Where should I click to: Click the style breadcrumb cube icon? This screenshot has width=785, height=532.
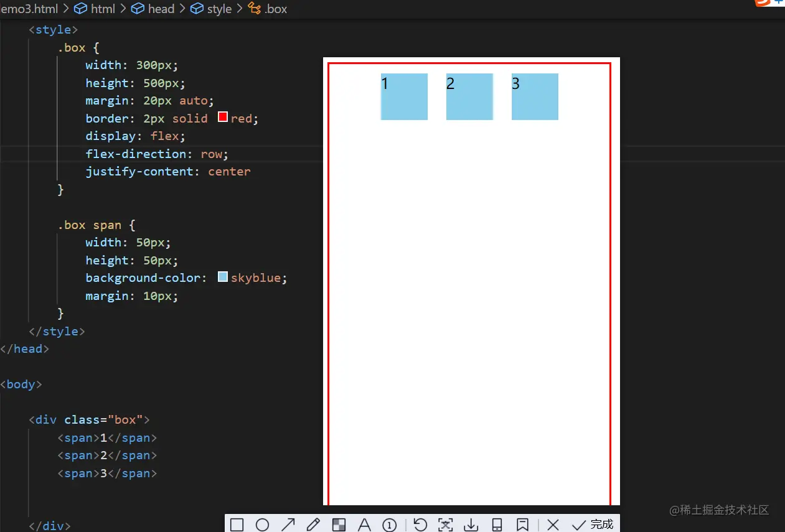pyautogui.click(x=196, y=9)
